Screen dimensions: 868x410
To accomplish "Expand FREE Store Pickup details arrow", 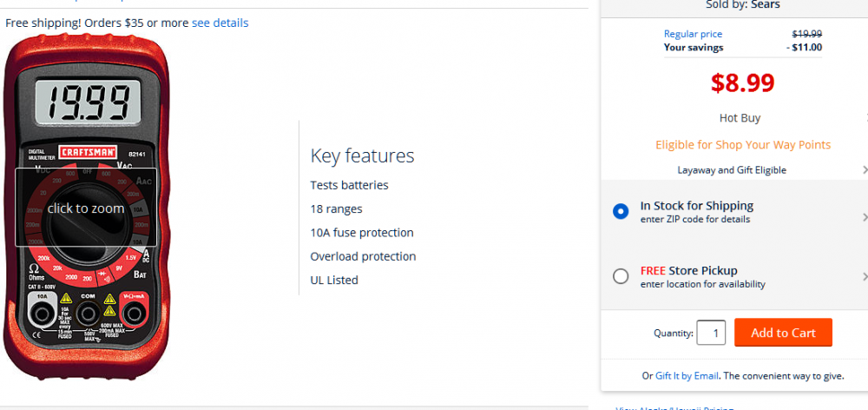I will (865, 276).
